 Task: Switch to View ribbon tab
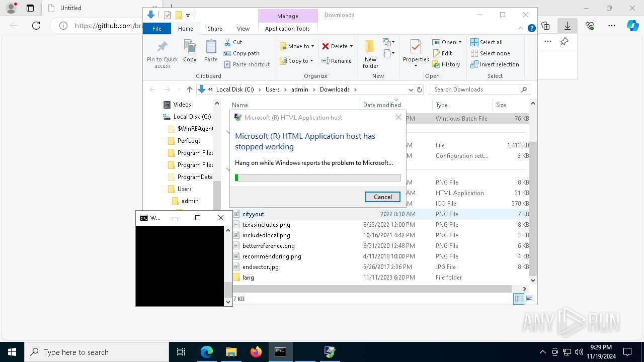pyautogui.click(x=243, y=29)
